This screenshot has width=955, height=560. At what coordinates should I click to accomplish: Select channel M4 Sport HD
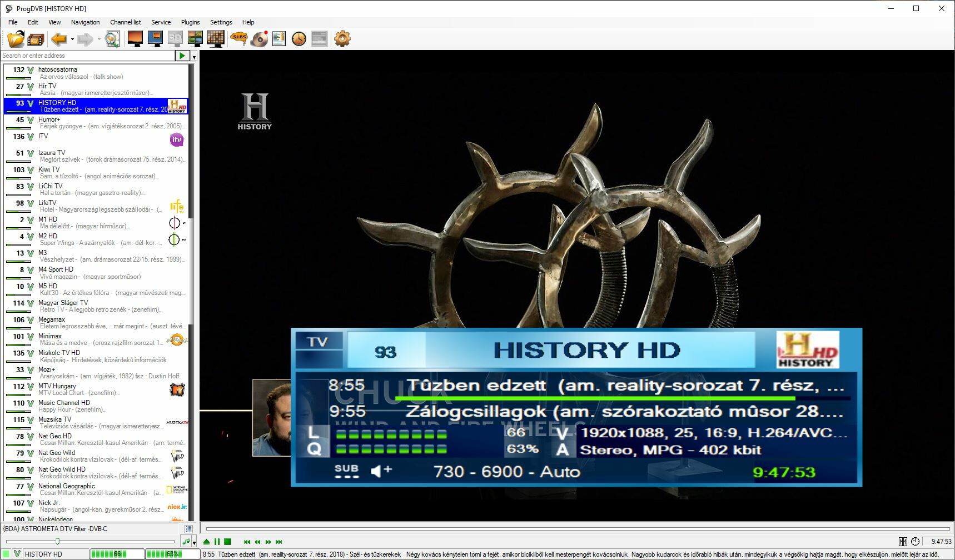coord(96,273)
